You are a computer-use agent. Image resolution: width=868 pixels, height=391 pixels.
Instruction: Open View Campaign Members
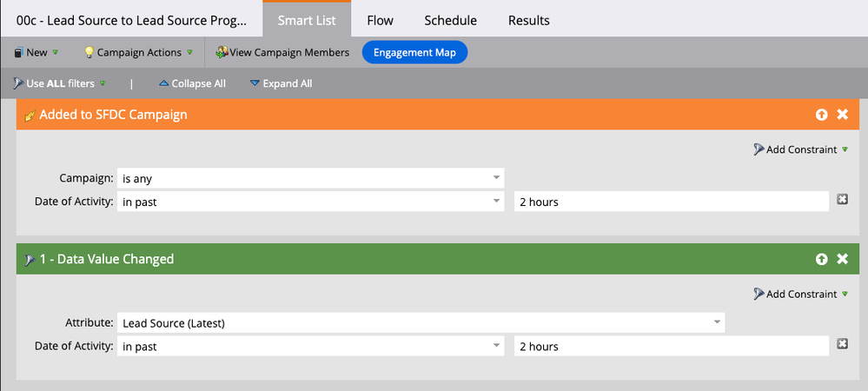282,53
